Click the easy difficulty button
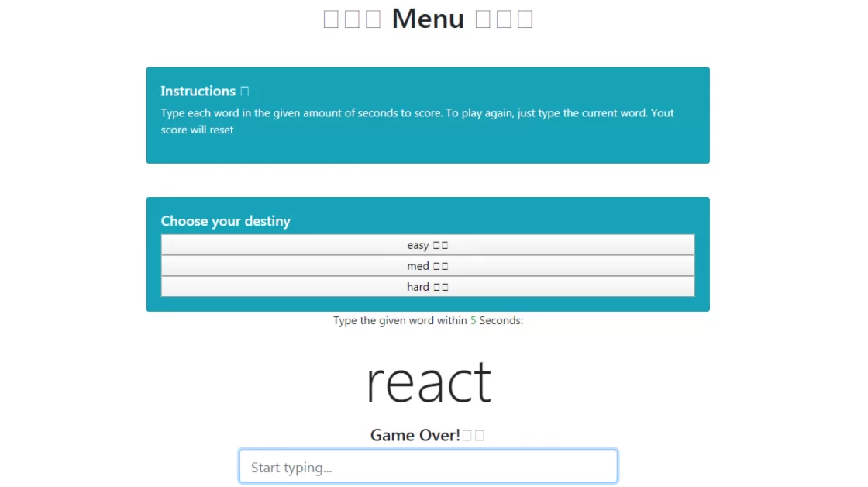 428,245
